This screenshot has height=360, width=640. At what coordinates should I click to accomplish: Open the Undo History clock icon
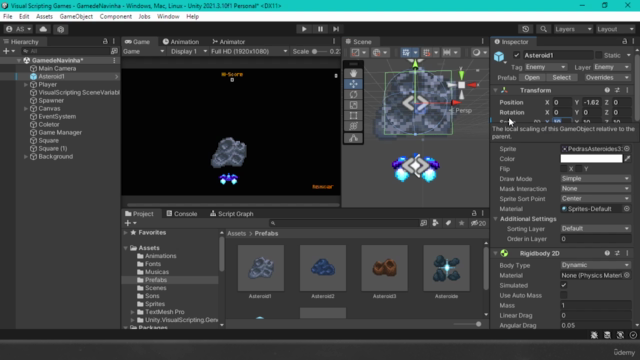pyautogui.click(x=525, y=29)
